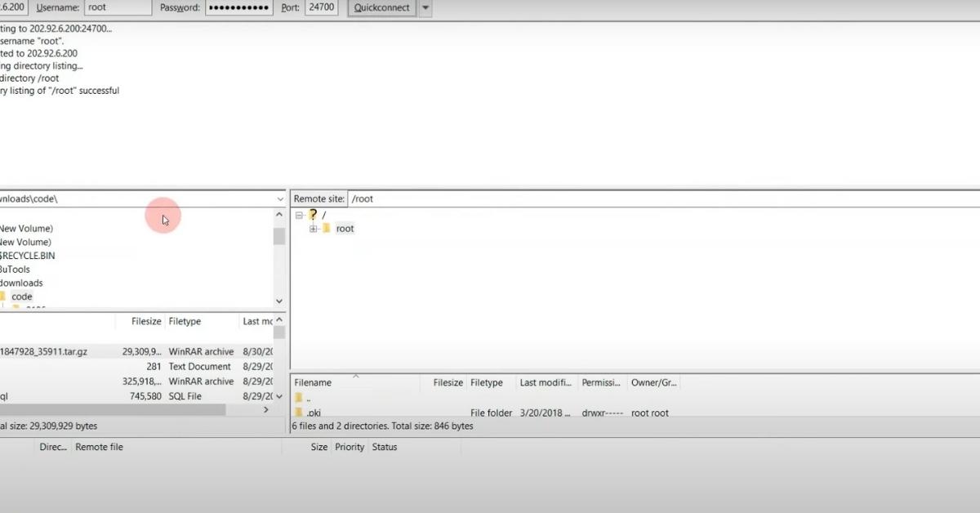Sort remote files by Last modified column
This screenshot has width=980, height=513.
click(x=546, y=382)
